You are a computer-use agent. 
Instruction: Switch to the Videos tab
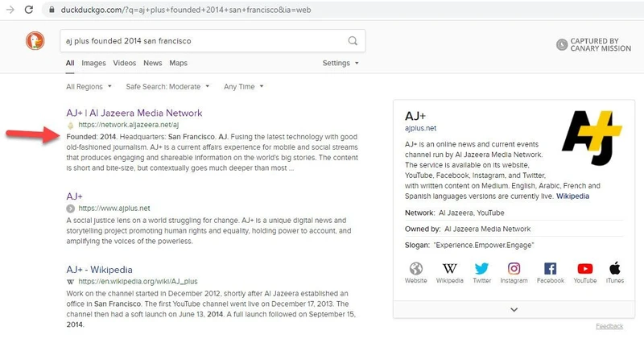tap(125, 64)
